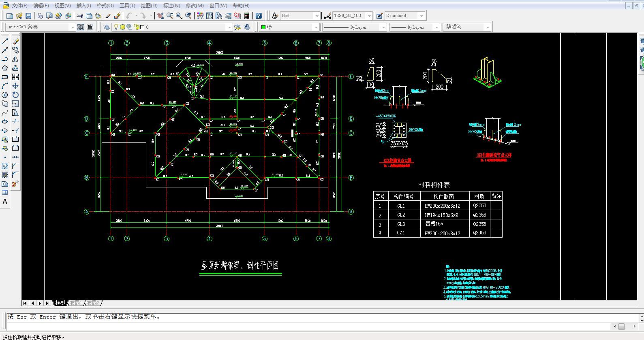644x340 pixels.
Task: Select the Revision Cloud tool
Action: pyautogui.click(x=5, y=104)
